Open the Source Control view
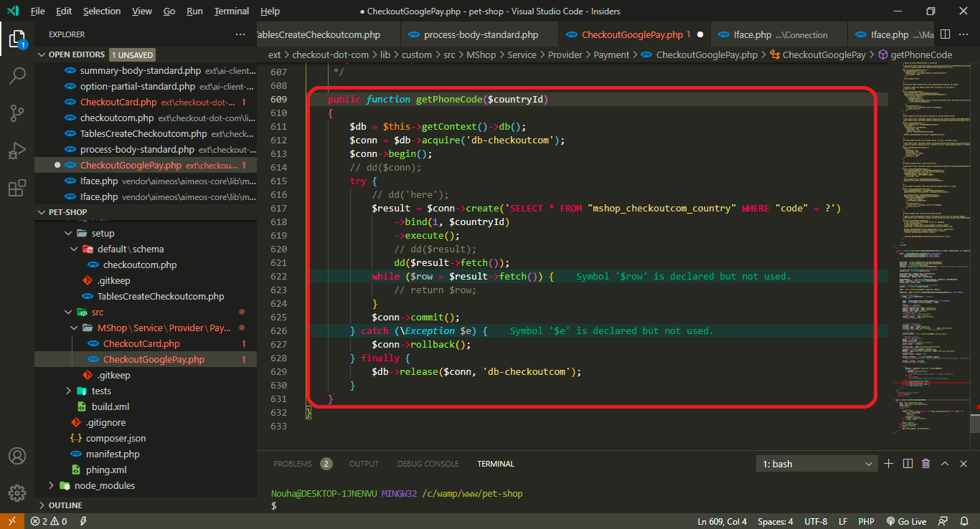The image size is (980, 529). (17, 113)
